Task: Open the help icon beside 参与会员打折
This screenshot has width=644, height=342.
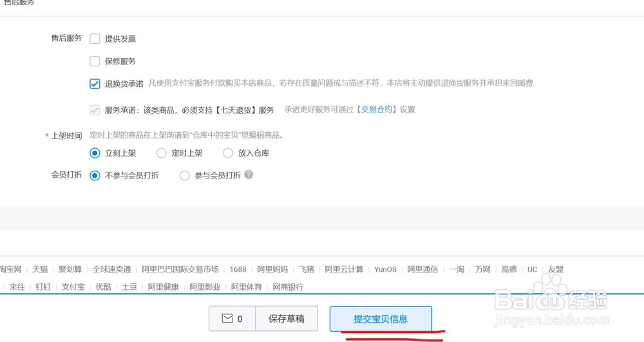Action: pos(249,175)
